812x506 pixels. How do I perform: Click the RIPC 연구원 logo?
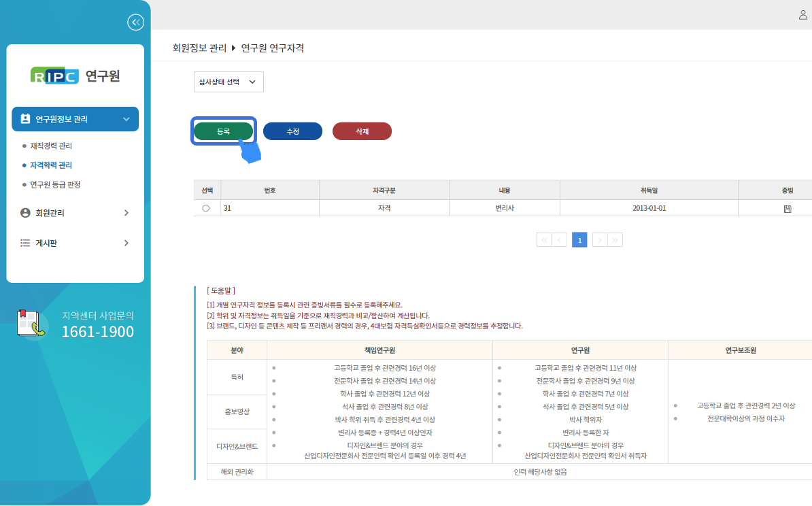click(x=75, y=76)
